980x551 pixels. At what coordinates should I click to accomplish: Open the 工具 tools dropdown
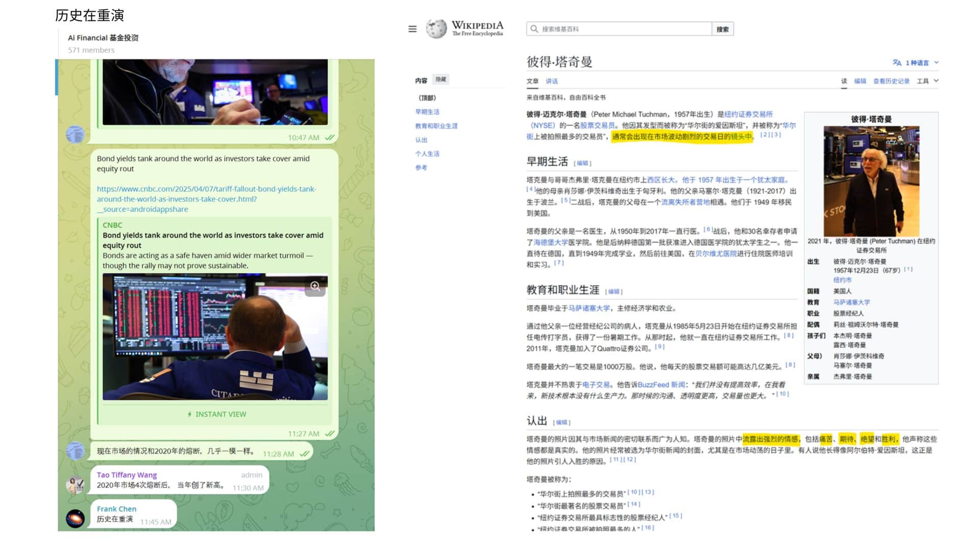click(927, 81)
